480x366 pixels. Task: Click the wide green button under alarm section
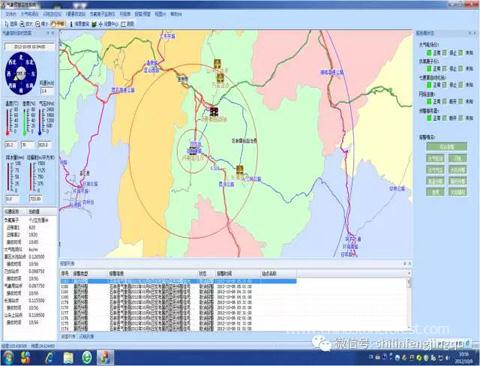[x=447, y=147]
